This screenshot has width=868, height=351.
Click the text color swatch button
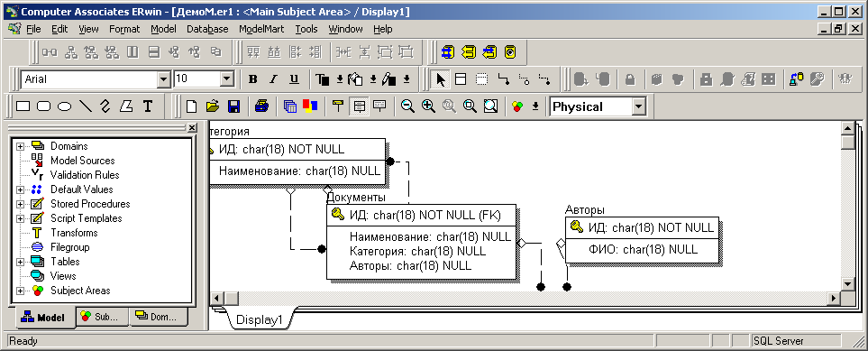(322, 79)
